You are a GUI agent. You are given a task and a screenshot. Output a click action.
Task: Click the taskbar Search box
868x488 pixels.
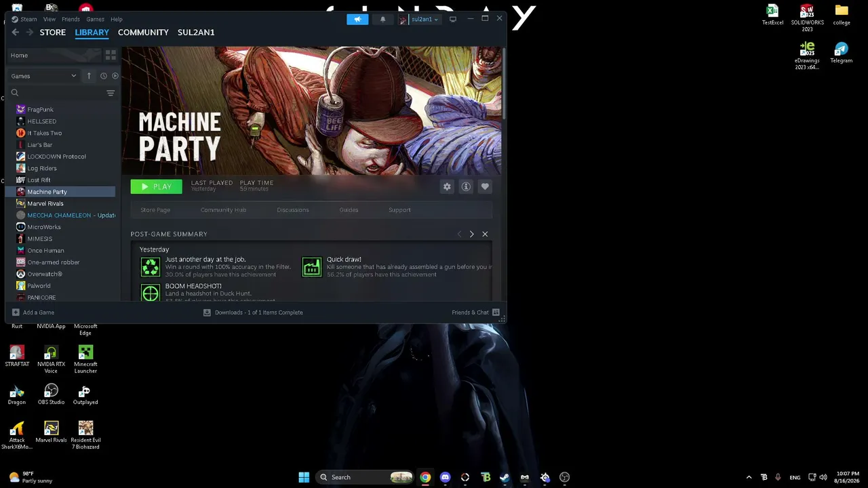point(366,477)
